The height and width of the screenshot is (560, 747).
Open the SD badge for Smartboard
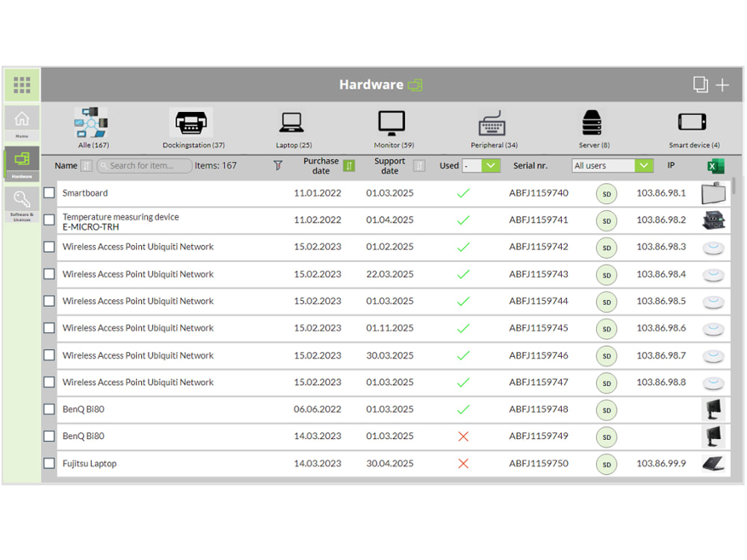pyautogui.click(x=606, y=193)
